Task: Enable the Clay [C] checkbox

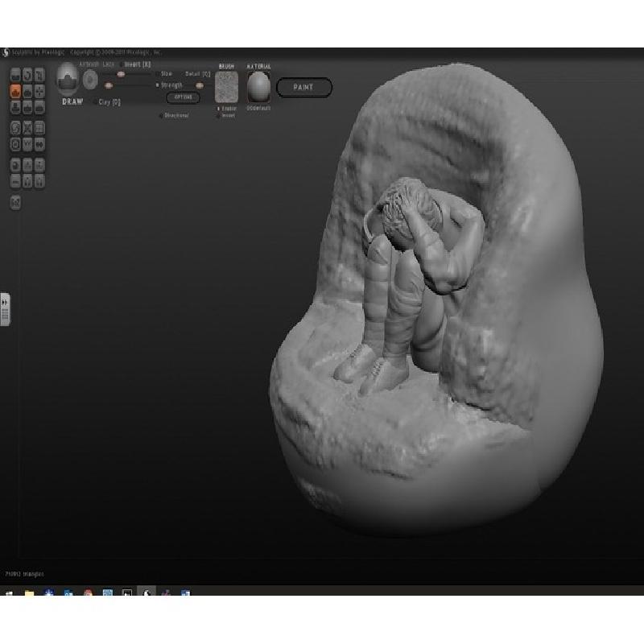Action: pos(94,102)
